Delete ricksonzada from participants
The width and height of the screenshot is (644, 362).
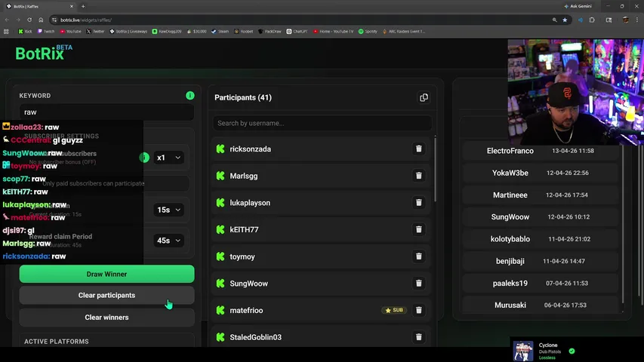pyautogui.click(x=418, y=149)
